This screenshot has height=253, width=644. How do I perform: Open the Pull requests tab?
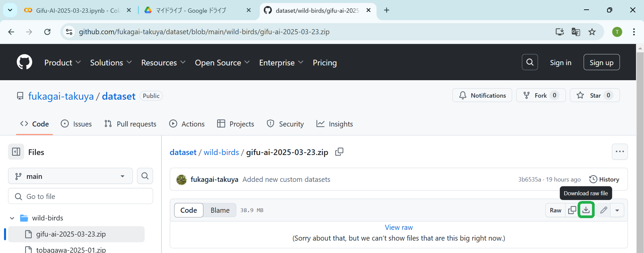(x=130, y=124)
